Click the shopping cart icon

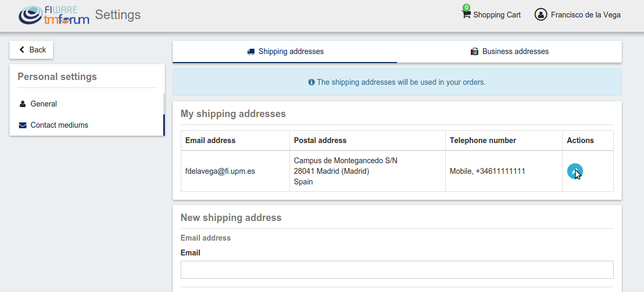[x=466, y=15]
